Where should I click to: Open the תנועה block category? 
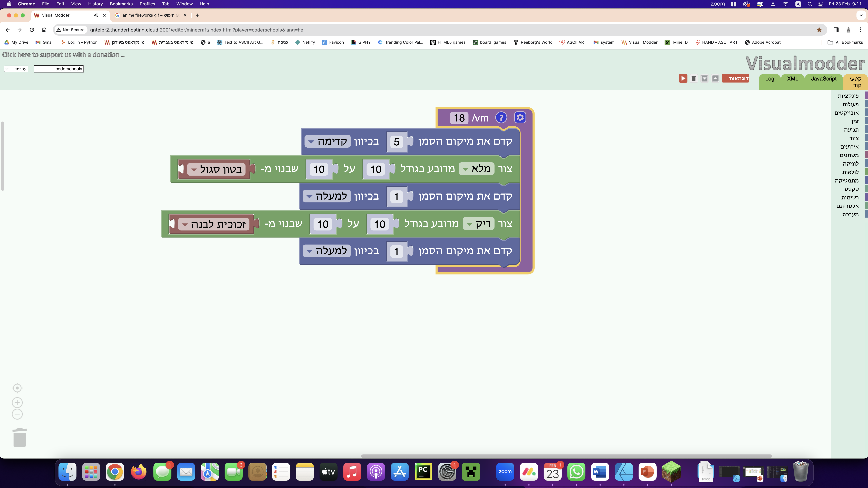pos(851,130)
